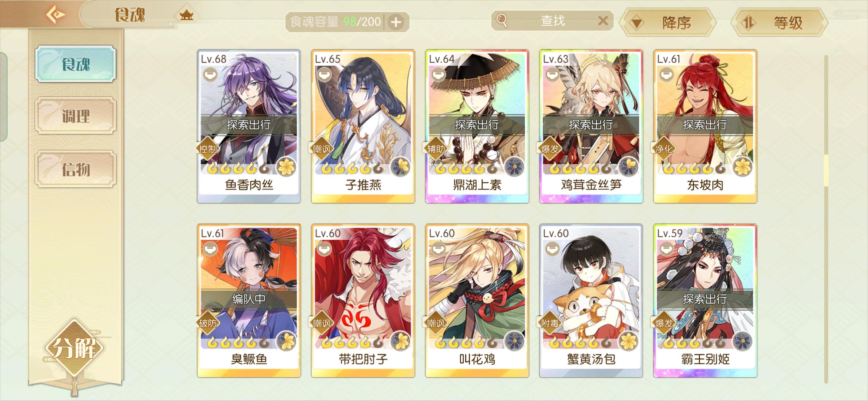
Task: Click the bowl icon on 带把肘子 card
Action: 324,249
